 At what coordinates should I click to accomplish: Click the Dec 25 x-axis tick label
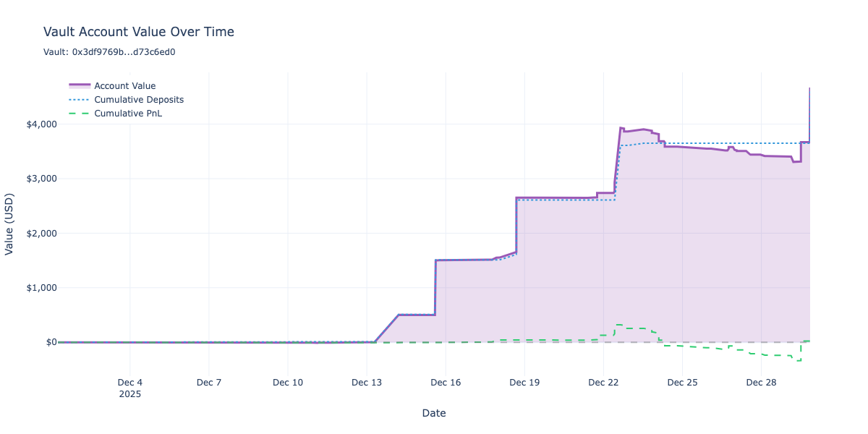682,382
